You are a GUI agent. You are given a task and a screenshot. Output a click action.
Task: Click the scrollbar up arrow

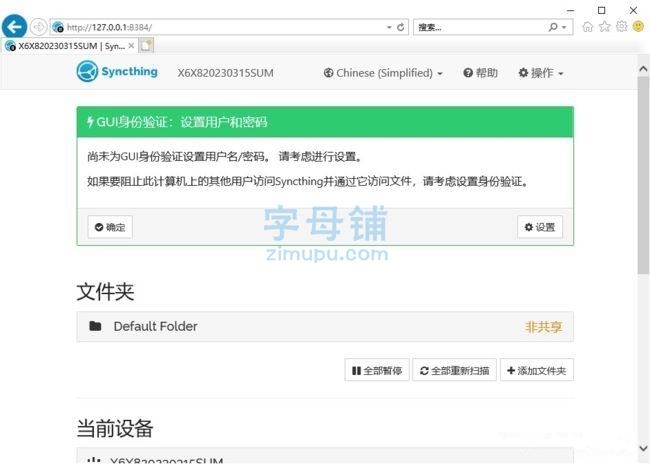click(x=643, y=69)
